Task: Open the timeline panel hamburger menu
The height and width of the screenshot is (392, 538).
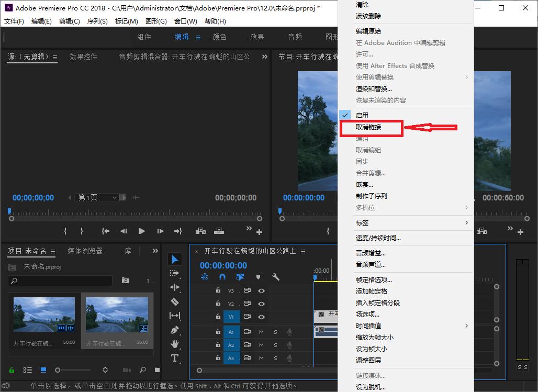Action: pos(302,251)
